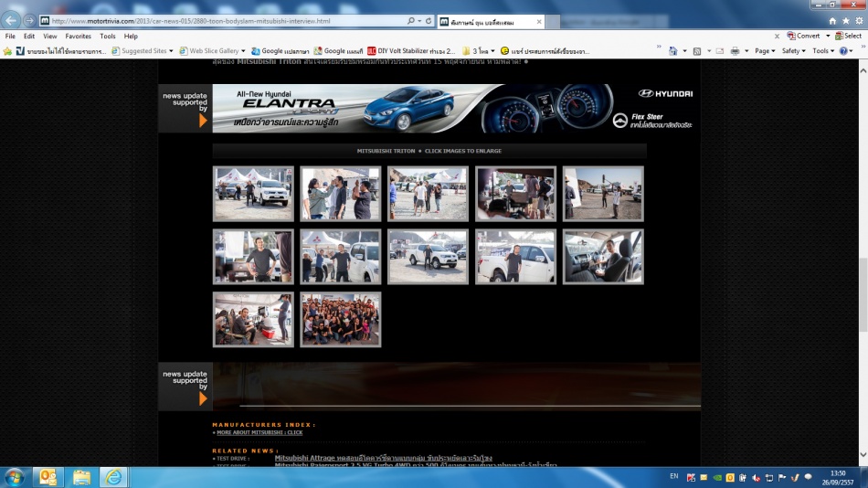Close the PDF toolbar with its X
Viewport: 868px width, 488px height.
tap(777, 36)
